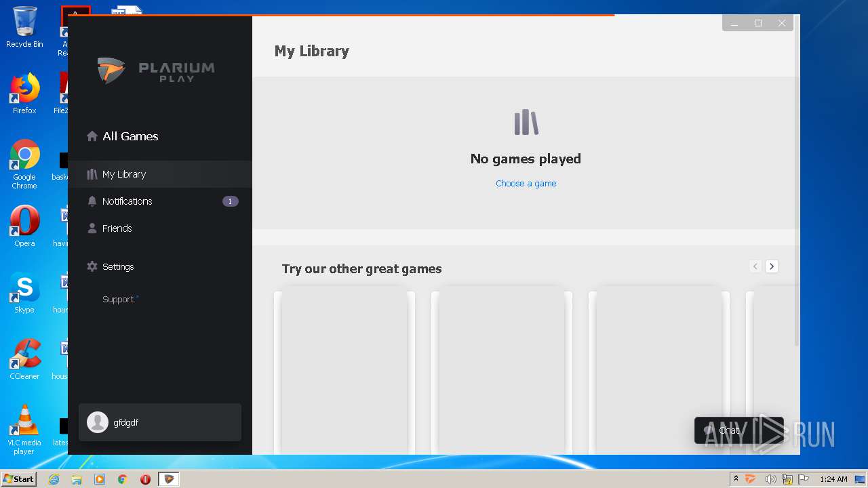Show hidden system tray icons
868x488 pixels.
(736, 479)
